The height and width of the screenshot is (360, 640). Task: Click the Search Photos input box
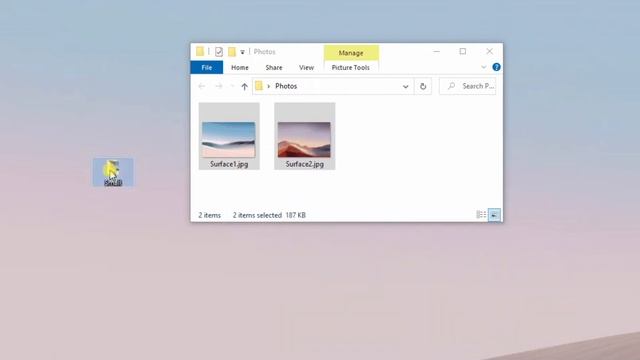[x=468, y=86]
